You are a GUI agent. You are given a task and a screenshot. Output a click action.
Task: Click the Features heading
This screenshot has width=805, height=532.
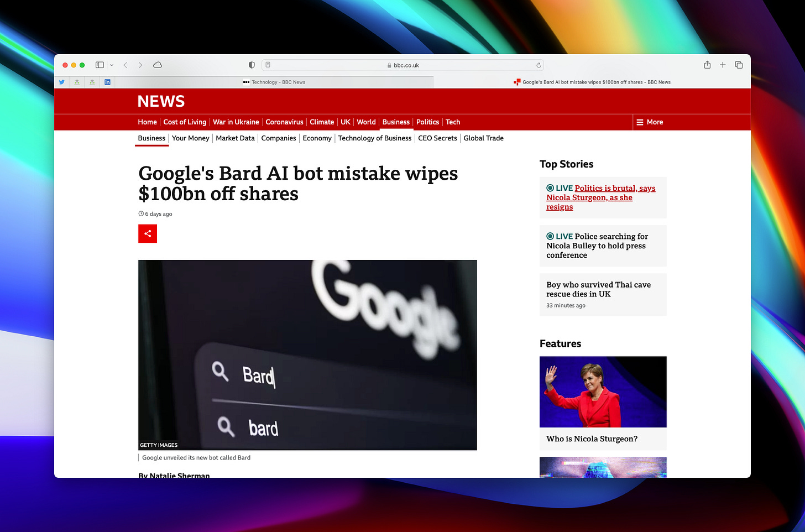pos(560,343)
